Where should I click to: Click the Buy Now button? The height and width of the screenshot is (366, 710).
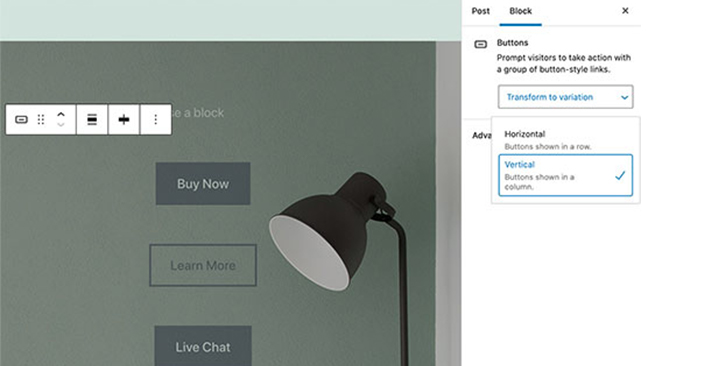(203, 184)
